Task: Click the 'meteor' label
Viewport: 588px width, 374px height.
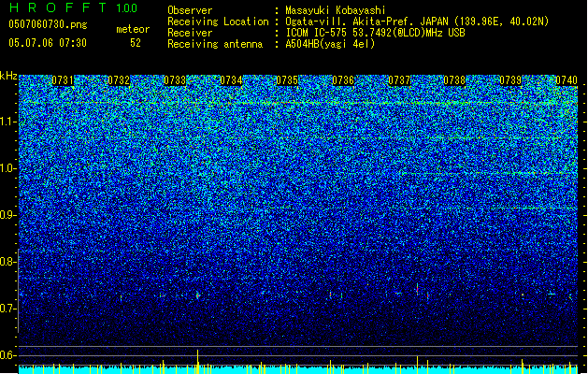Action: (133, 29)
